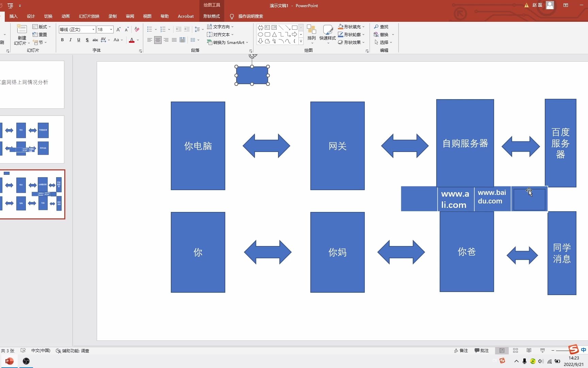The image size is (588, 368).
Task: Toggle text Shadow formatting
Action: [x=87, y=40]
